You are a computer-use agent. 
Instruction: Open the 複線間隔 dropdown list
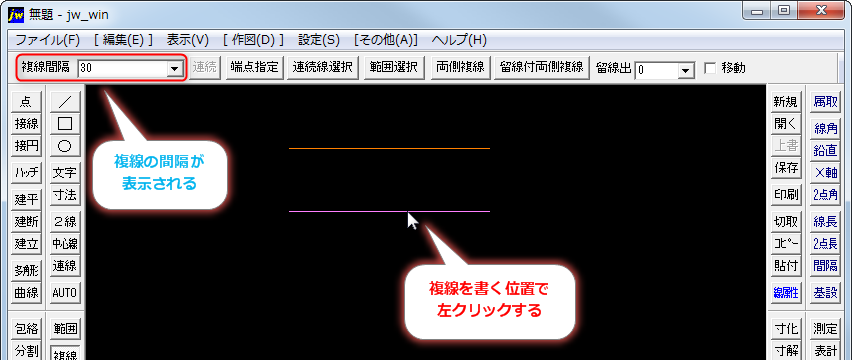click(174, 68)
